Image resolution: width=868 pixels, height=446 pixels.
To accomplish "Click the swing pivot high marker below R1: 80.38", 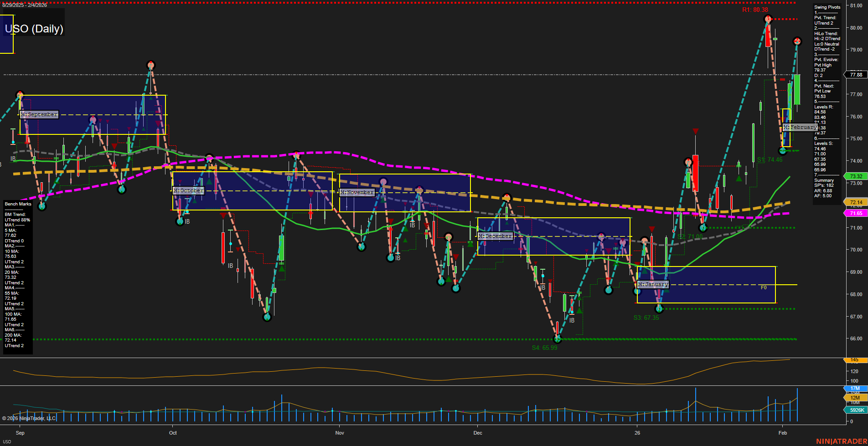I will click(768, 19).
